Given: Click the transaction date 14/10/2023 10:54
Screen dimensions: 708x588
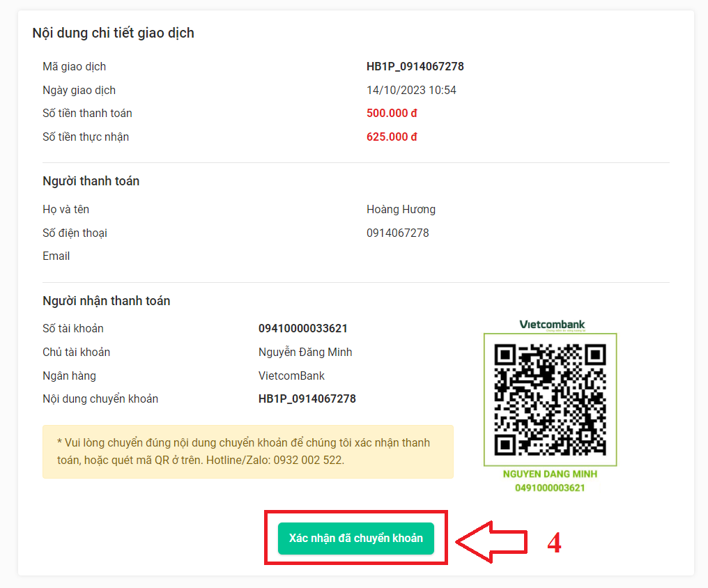Looking at the screenshot, I should [x=411, y=90].
